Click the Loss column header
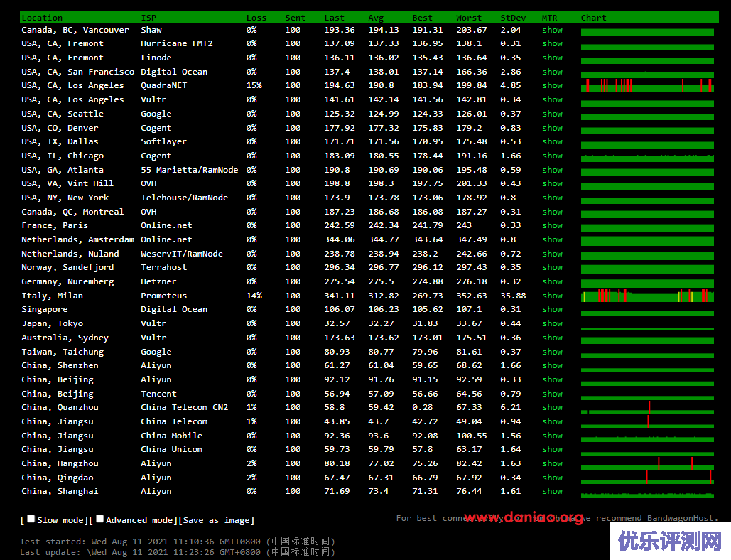Image resolution: width=731 pixels, height=560 pixels. [256, 18]
